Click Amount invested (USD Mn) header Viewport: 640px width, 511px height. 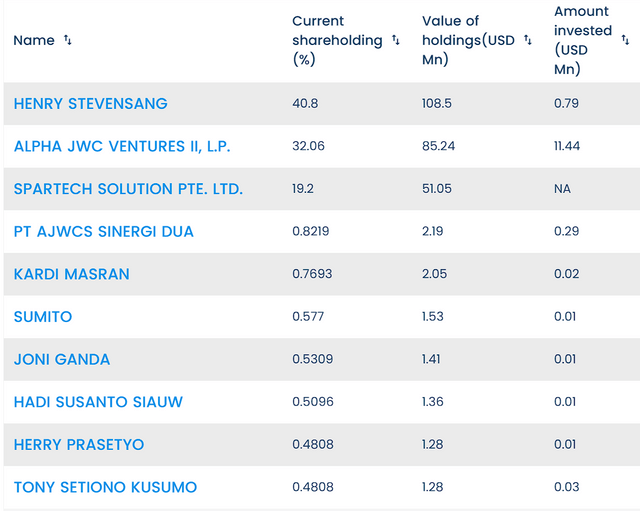coord(582,41)
